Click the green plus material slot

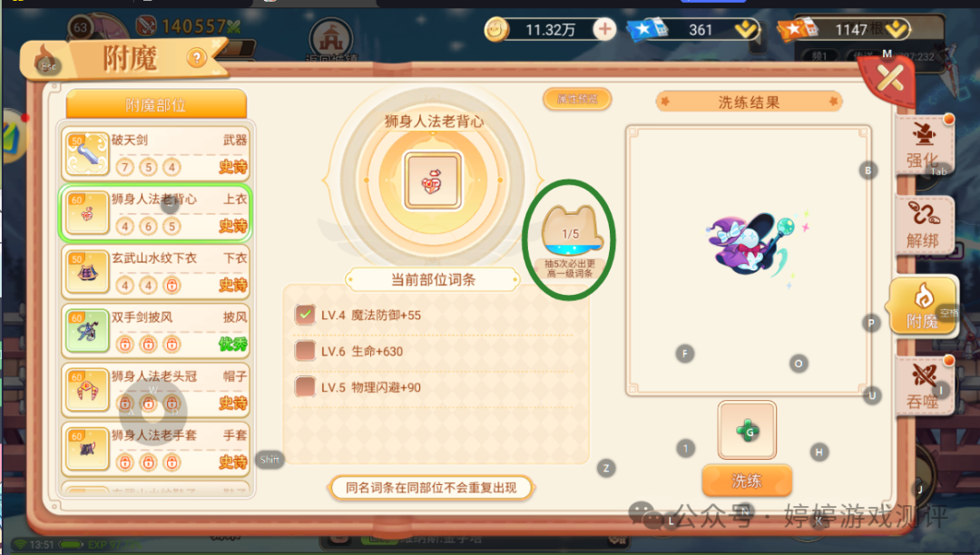point(747,430)
